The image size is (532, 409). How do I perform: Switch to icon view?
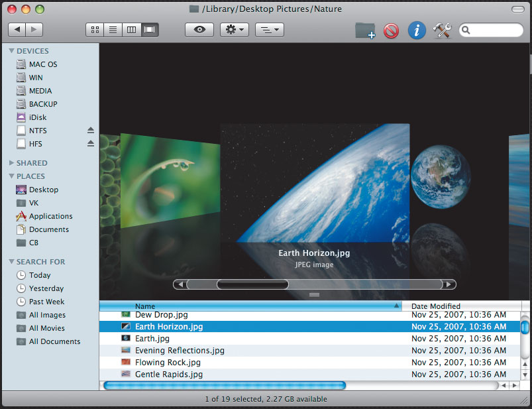95,30
